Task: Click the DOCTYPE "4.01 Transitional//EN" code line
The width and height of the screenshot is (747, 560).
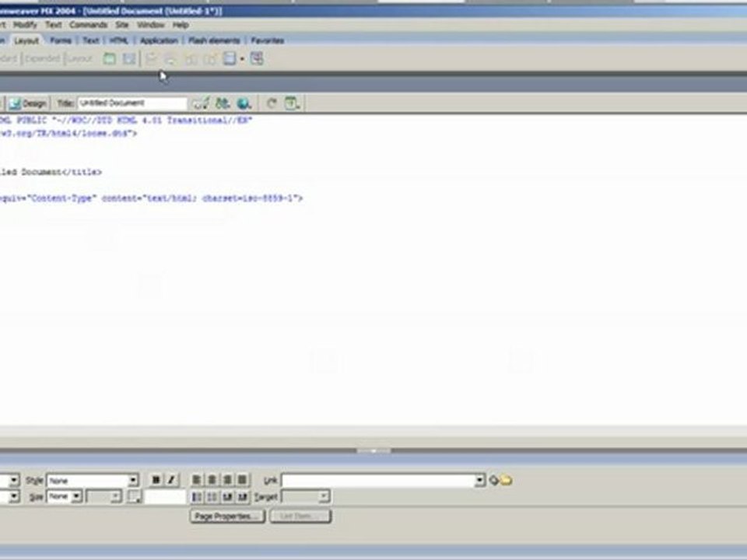Action: pos(125,120)
